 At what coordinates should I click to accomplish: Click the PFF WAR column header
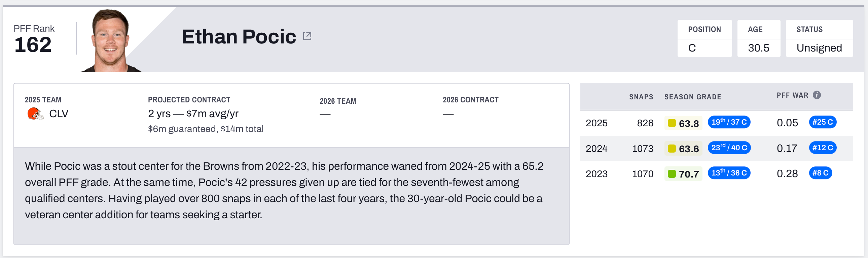792,95
